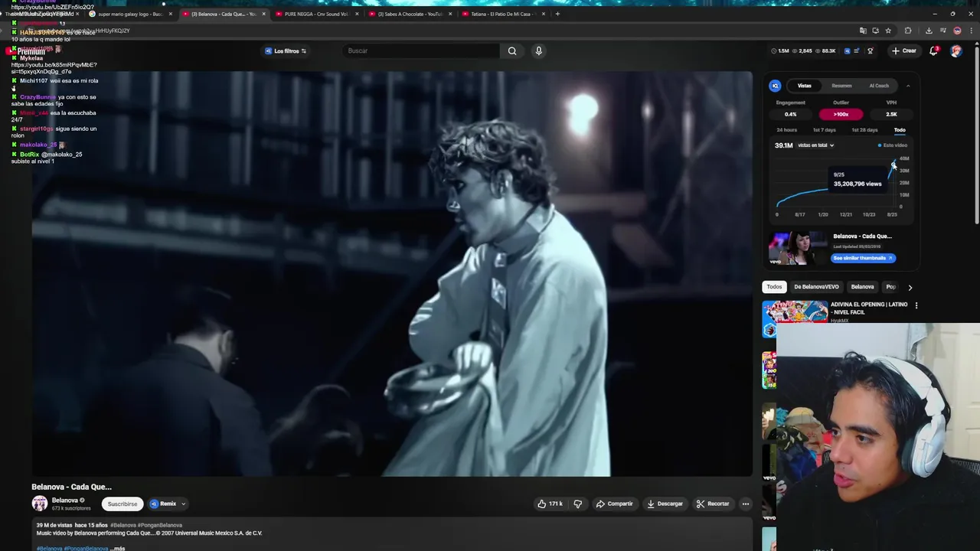Viewport: 980px width, 551px height.
Task: Click the Belanova channel name link
Action: 64,500
